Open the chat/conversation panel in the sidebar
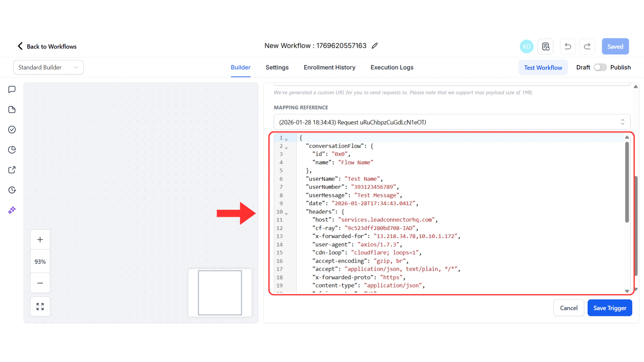644x362 pixels. click(12, 89)
